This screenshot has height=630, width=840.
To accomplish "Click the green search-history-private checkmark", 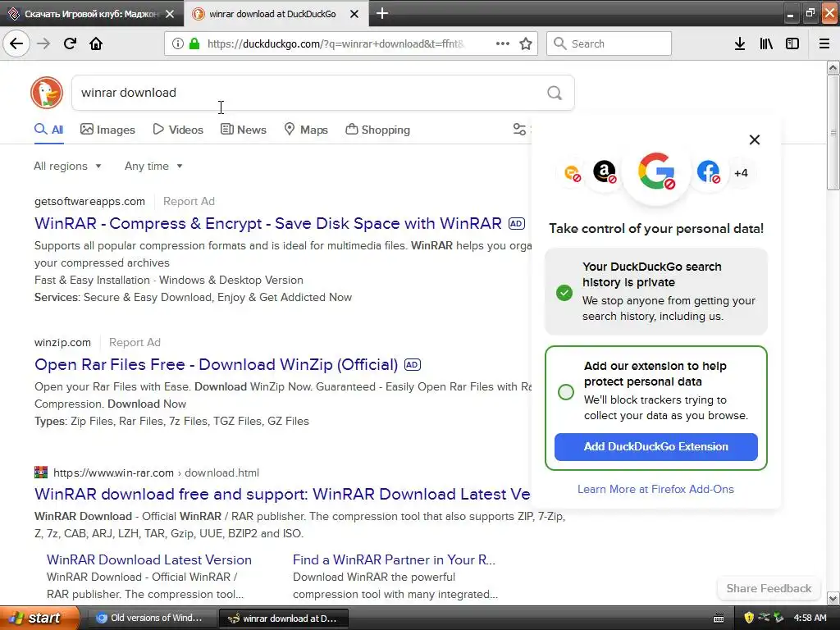I will tap(564, 293).
